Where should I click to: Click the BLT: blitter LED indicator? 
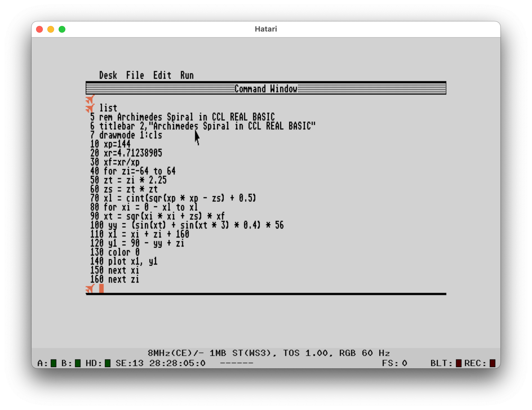pos(458,363)
